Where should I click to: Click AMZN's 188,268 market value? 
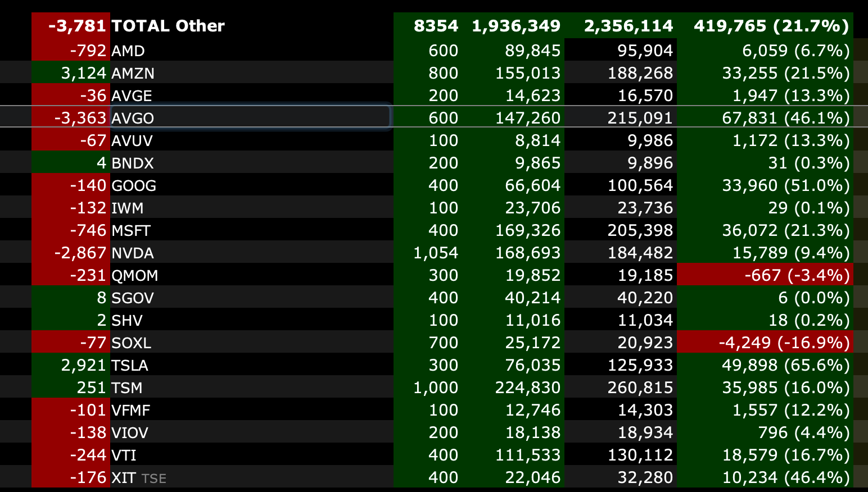click(640, 73)
